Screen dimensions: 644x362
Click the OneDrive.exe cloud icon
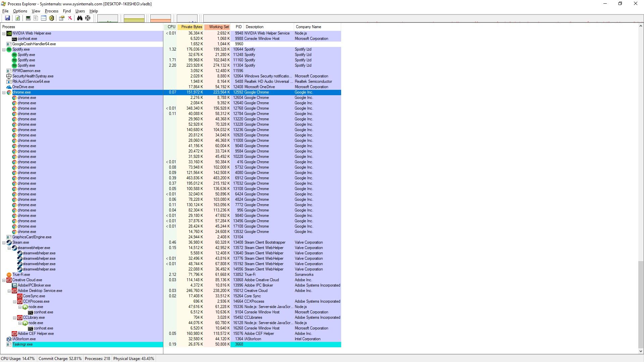[x=9, y=87]
